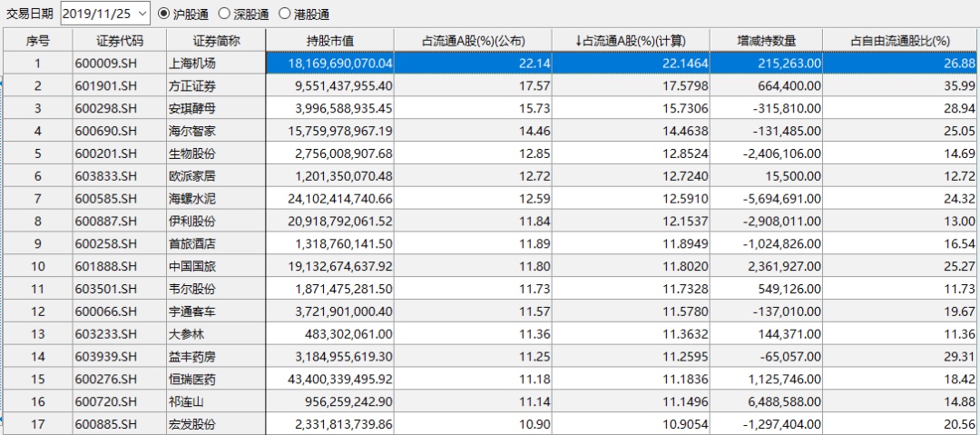
Task: Select 伊利股份 stock name cell
Action: coord(216,221)
